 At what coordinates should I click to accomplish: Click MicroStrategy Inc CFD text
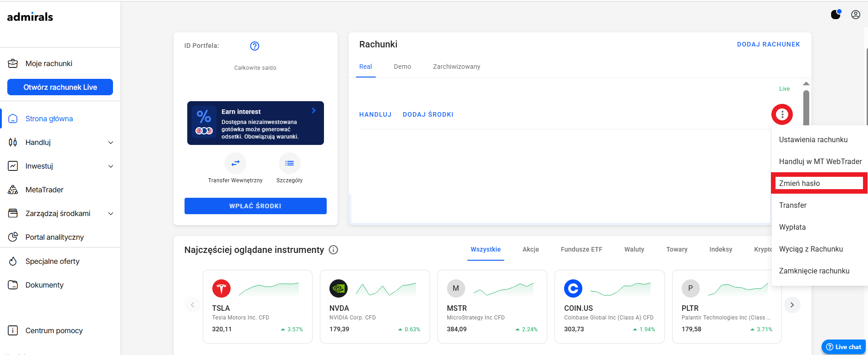(476, 318)
